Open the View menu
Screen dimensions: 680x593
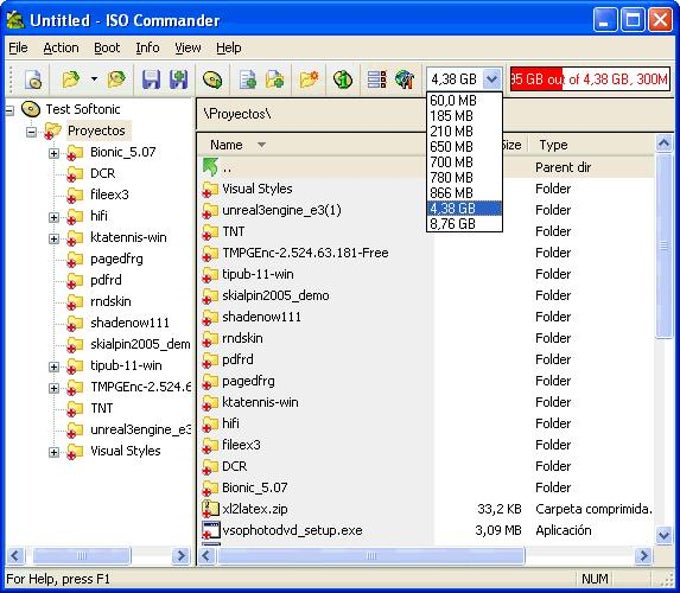point(188,48)
